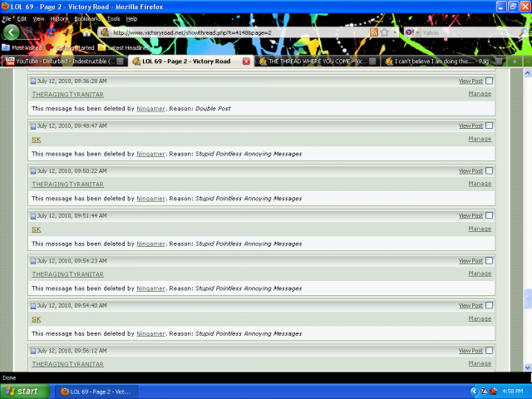Open a new tab with the plus button
This screenshot has height=399, width=532.
coord(516,61)
